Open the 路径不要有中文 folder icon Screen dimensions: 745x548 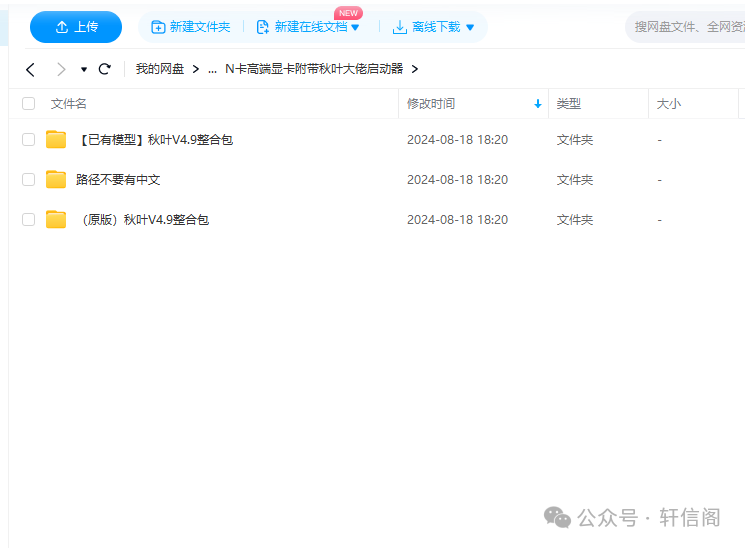click(x=56, y=180)
